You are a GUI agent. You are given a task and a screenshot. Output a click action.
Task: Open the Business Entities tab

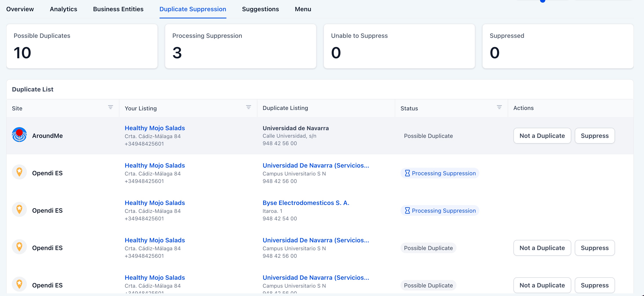[118, 9]
